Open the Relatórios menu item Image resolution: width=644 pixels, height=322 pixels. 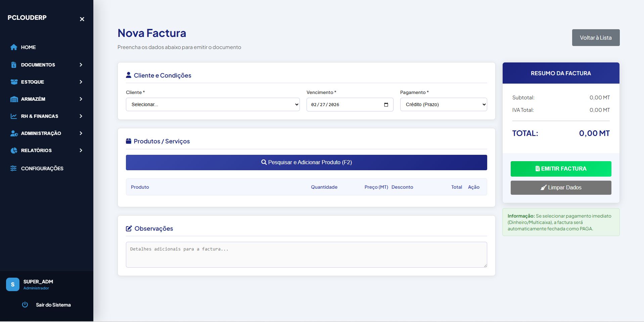(36, 150)
